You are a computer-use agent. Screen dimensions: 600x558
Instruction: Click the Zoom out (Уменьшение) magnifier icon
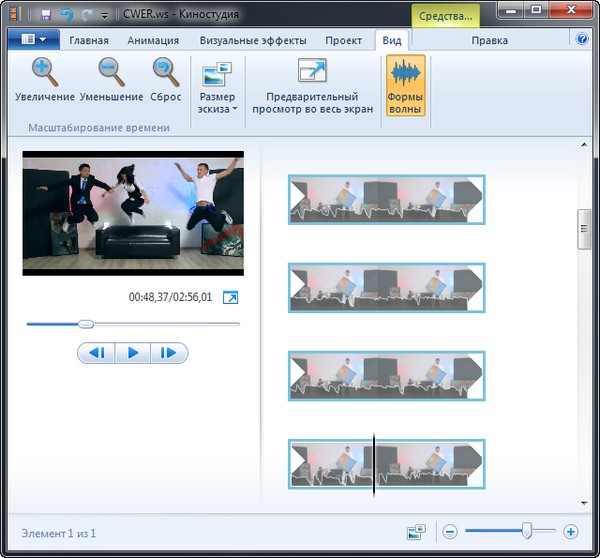click(111, 72)
